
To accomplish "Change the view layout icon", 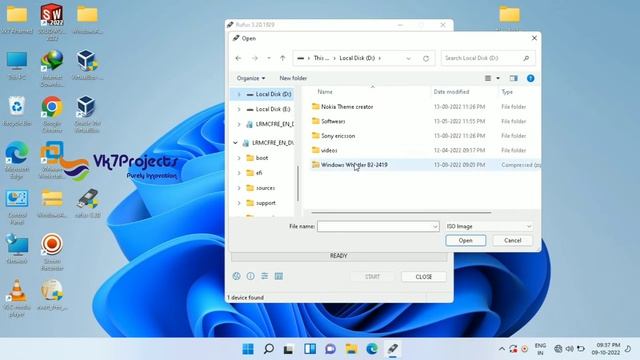I will pyautogui.click(x=488, y=78).
